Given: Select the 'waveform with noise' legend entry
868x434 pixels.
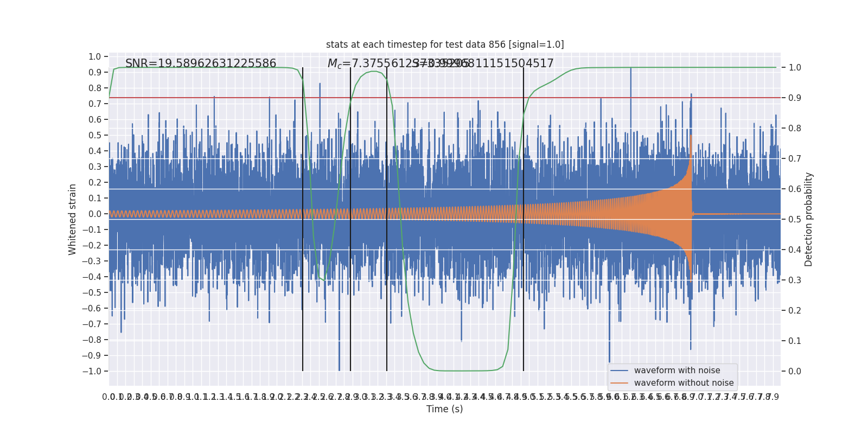Looking at the screenshot, I should click(677, 371).
